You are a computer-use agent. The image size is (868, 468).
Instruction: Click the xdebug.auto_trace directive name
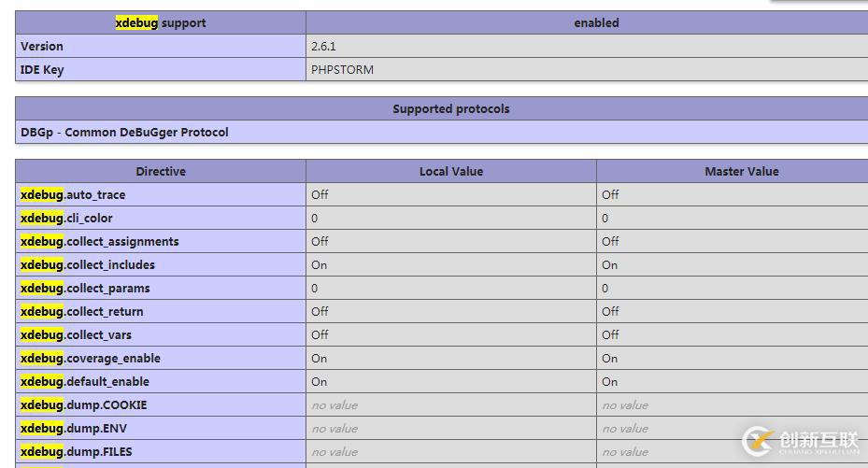(73, 194)
